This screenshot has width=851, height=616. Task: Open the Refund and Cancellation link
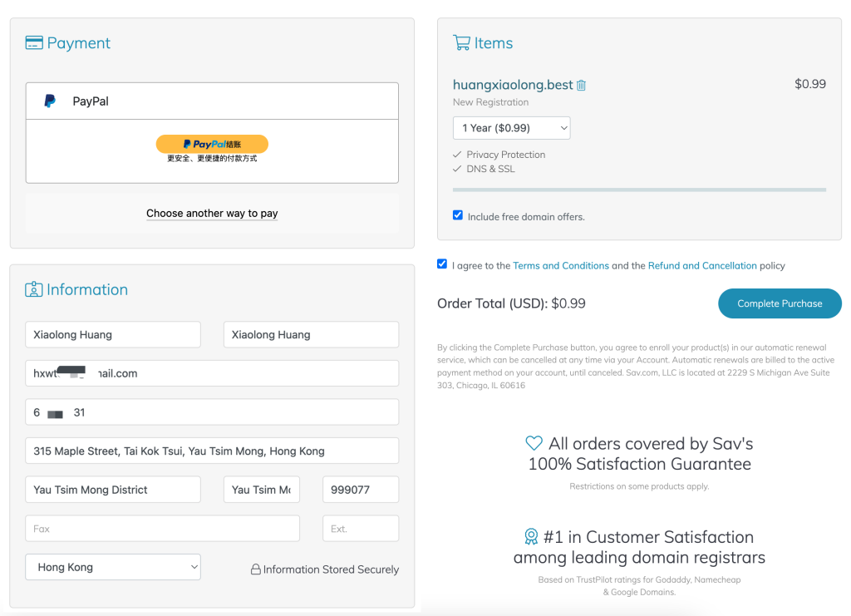[702, 266]
